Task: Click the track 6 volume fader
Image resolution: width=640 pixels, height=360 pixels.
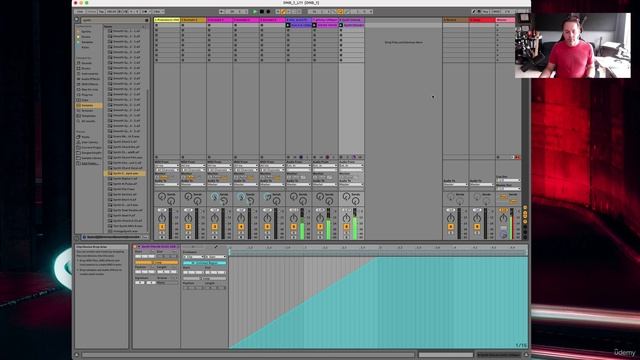Action: click(x=302, y=224)
